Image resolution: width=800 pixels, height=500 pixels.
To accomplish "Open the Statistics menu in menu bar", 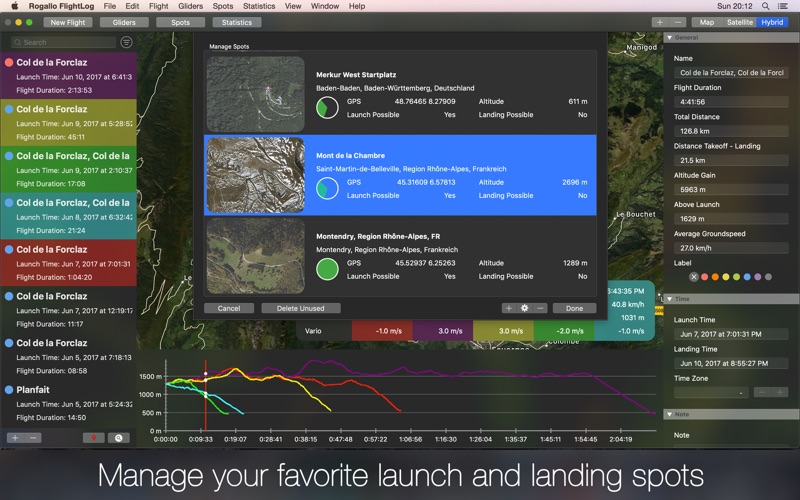I will point(259,6).
